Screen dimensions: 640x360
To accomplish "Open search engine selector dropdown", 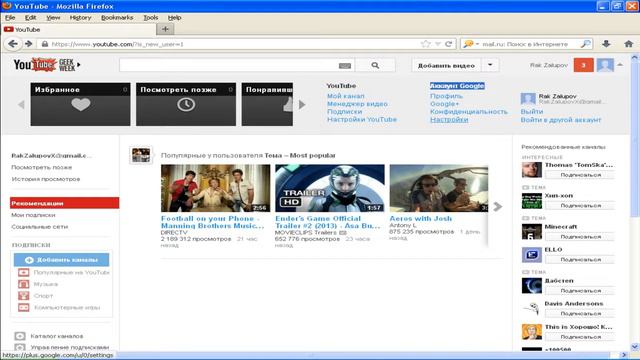I will [471, 44].
